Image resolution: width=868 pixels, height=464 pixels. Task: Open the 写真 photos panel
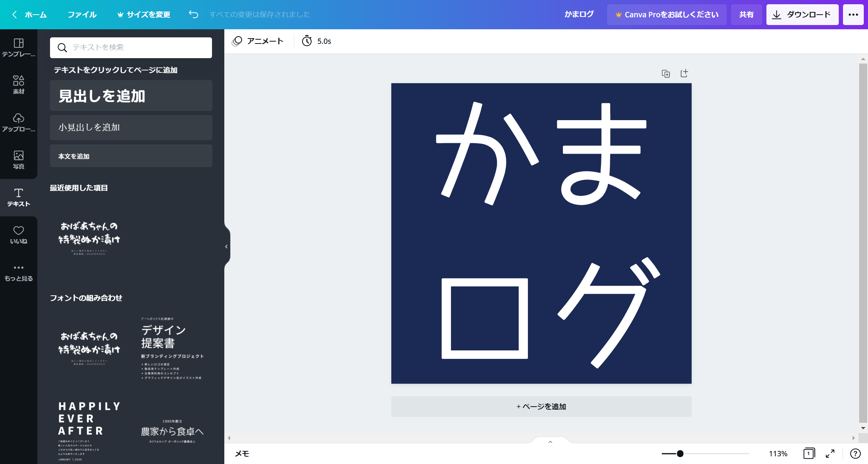[18, 160]
